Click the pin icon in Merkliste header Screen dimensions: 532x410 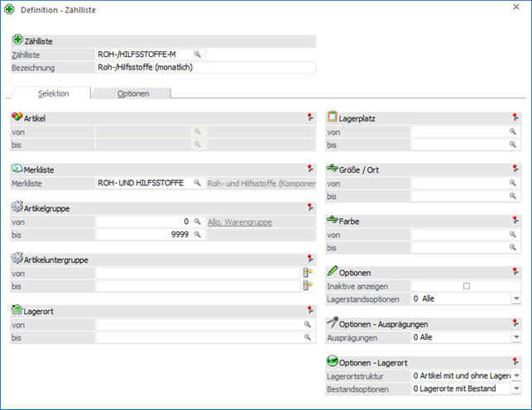(x=309, y=169)
